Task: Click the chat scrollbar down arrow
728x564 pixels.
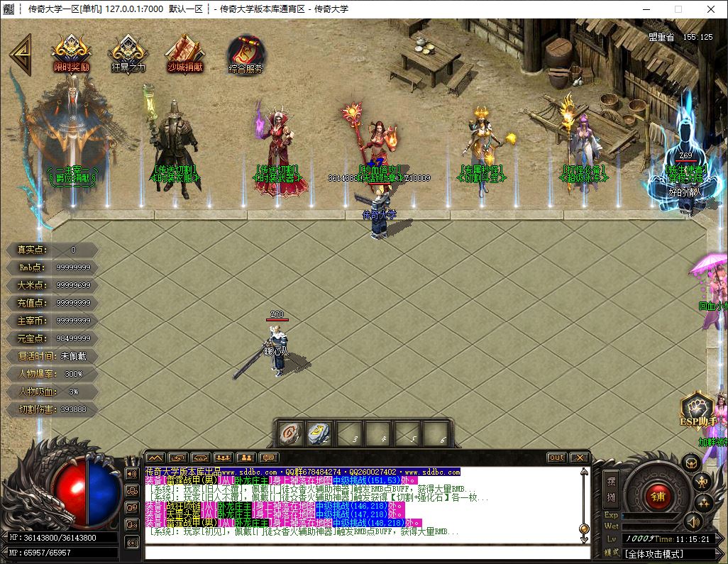Action: point(584,539)
